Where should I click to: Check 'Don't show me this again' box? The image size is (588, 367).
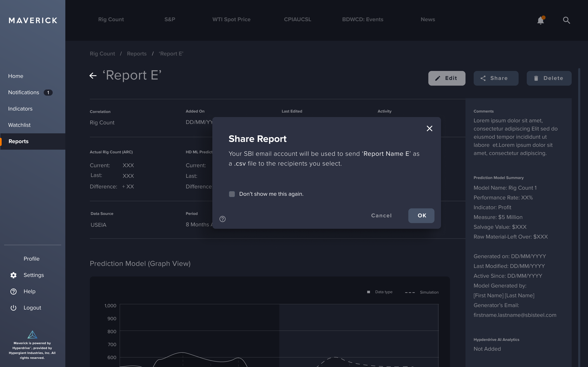pos(232,194)
